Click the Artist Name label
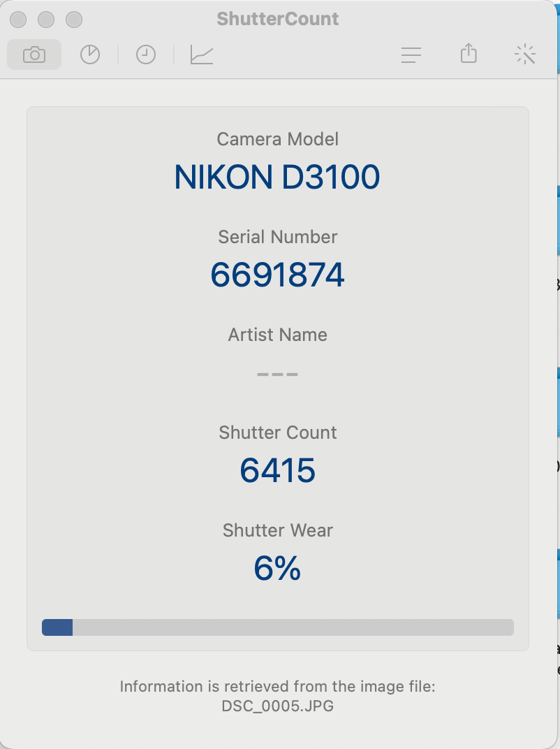Image resolution: width=560 pixels, height=749 pixels. [277, 335]
